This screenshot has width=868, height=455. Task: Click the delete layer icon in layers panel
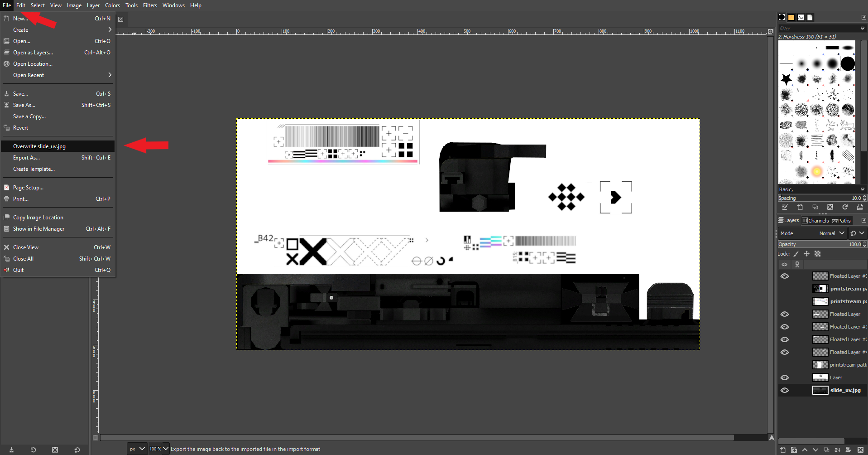pos(860,450)
